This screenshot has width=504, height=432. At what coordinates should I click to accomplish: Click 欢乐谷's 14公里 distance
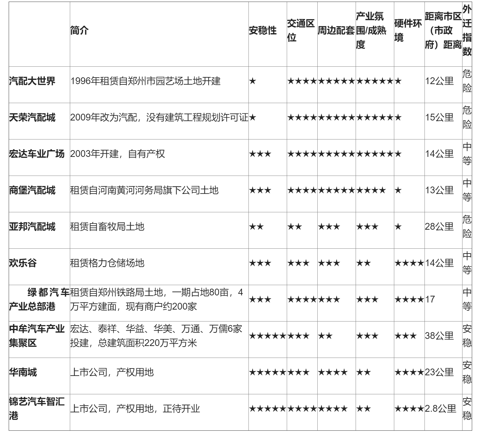click(439, 263)
